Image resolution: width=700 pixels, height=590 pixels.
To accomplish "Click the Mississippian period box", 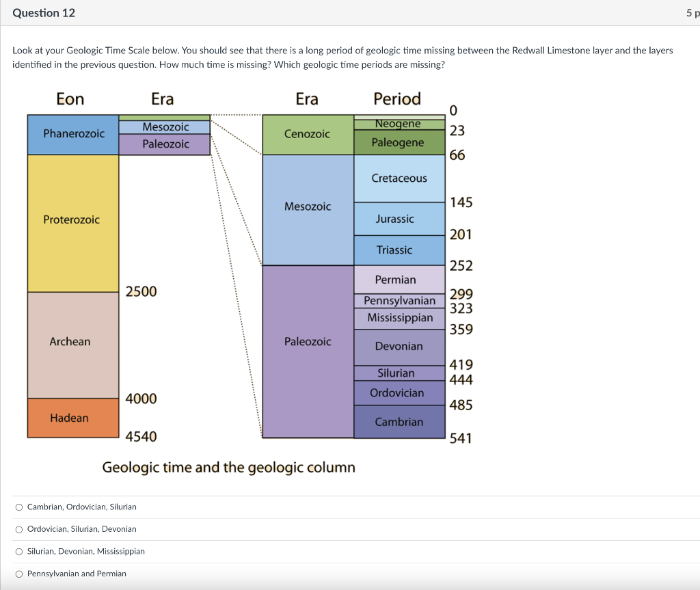I will pos(399,318).
